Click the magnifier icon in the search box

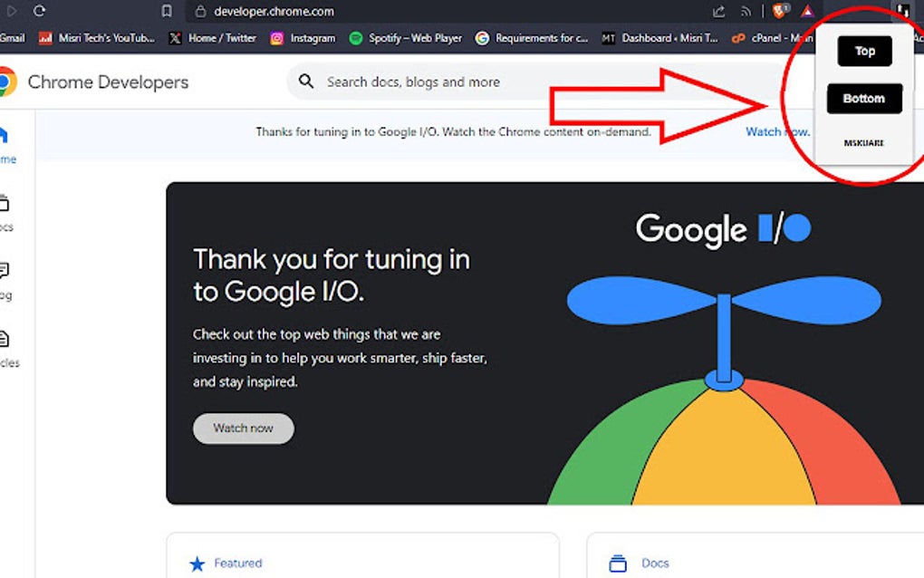coord(306,82)
